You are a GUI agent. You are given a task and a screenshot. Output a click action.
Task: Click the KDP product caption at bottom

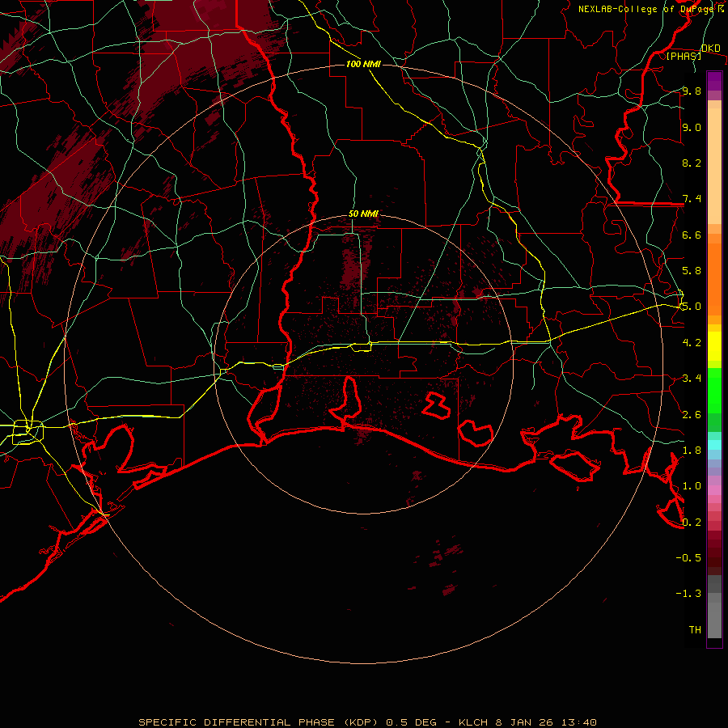367,722
